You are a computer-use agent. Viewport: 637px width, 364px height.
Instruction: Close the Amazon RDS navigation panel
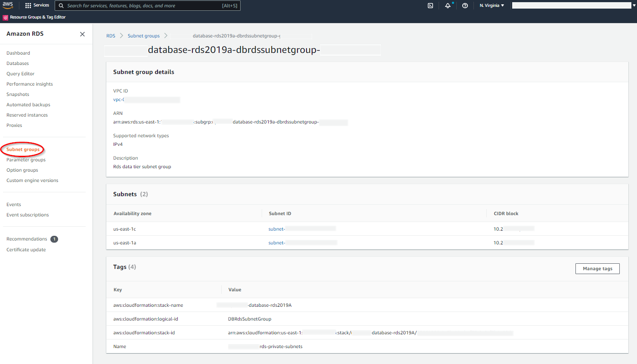(82, 34)
